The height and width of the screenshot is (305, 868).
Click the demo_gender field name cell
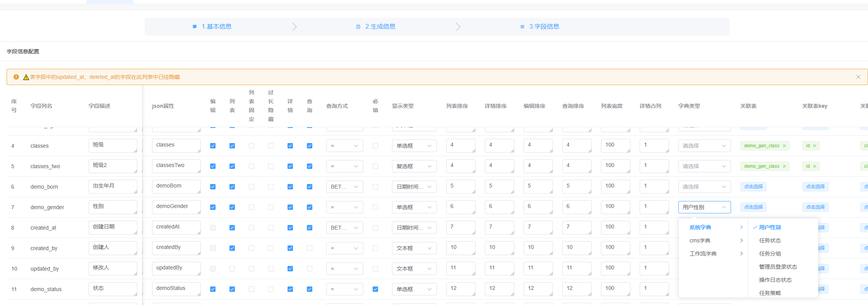pos(47,207)
